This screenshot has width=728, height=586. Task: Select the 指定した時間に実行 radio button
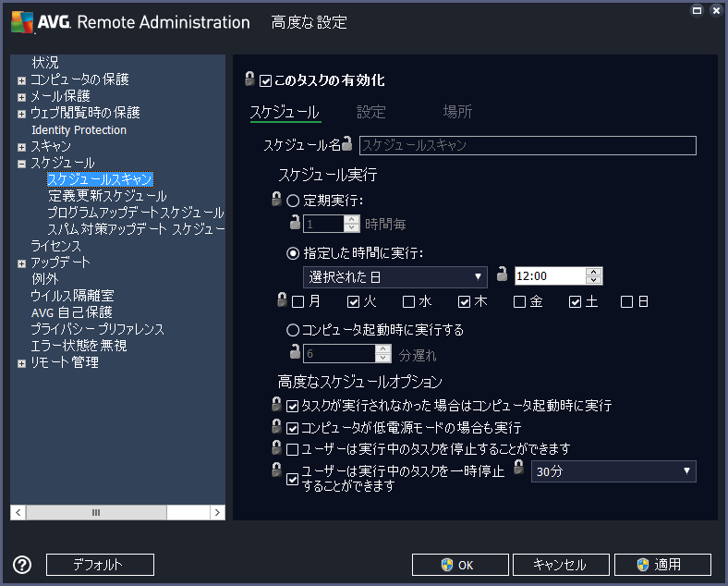pyautogui.click(x=293, y=253)
